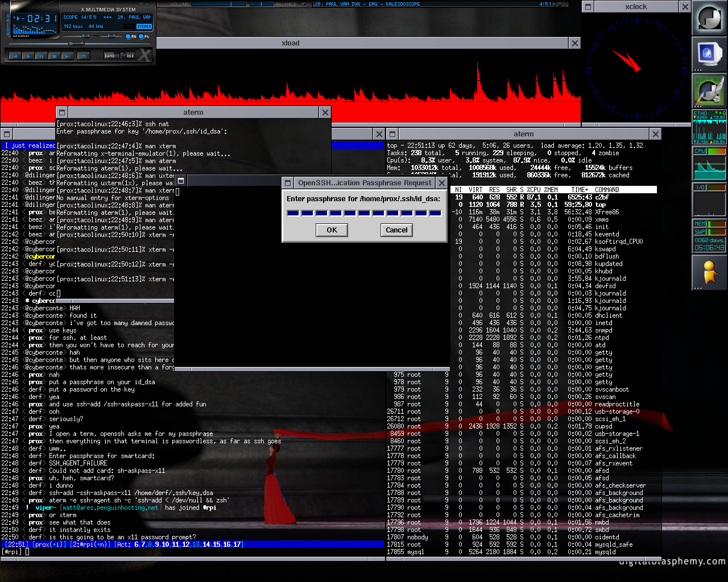Image resolution: width=728 pixels, height=582 pixels.
Task: Click the COMMAND column header in top
Action: [x=607, y=190]
